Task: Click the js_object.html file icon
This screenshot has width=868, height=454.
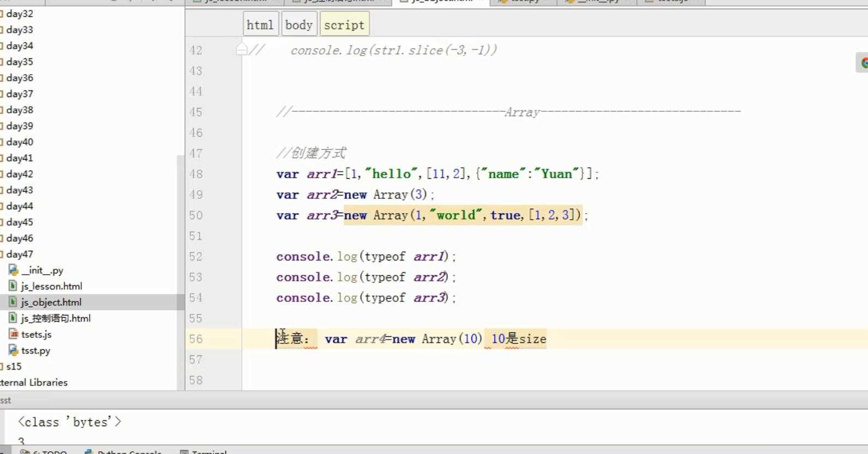Action: tap(13, 302)
